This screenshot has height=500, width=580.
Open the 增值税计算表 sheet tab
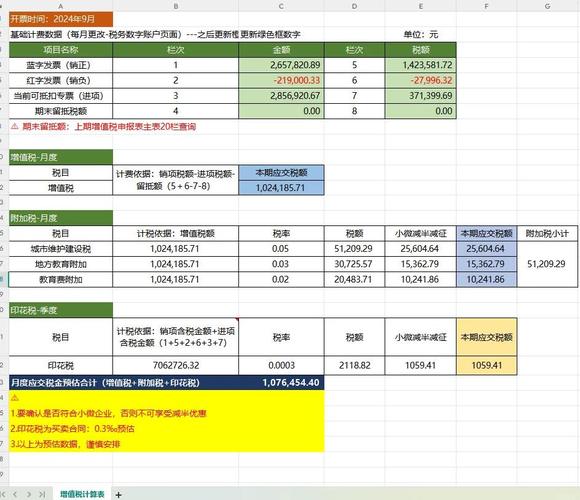point(82,494)
